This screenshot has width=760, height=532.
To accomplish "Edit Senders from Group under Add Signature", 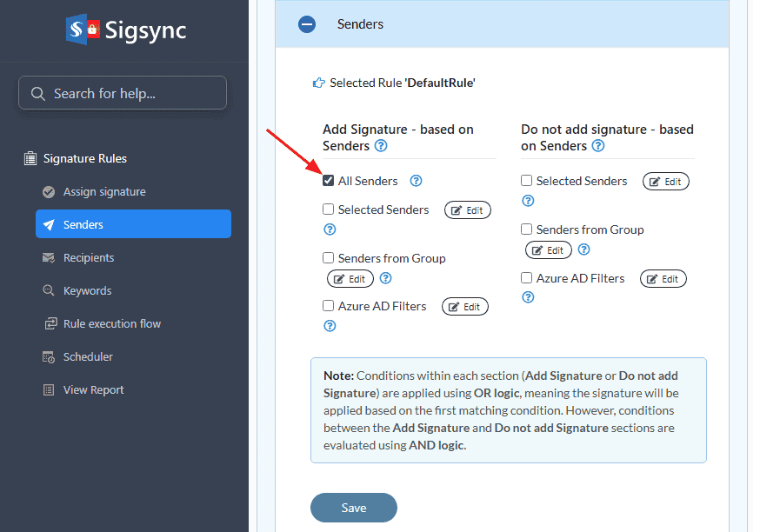I will click(x=350, y=279).
